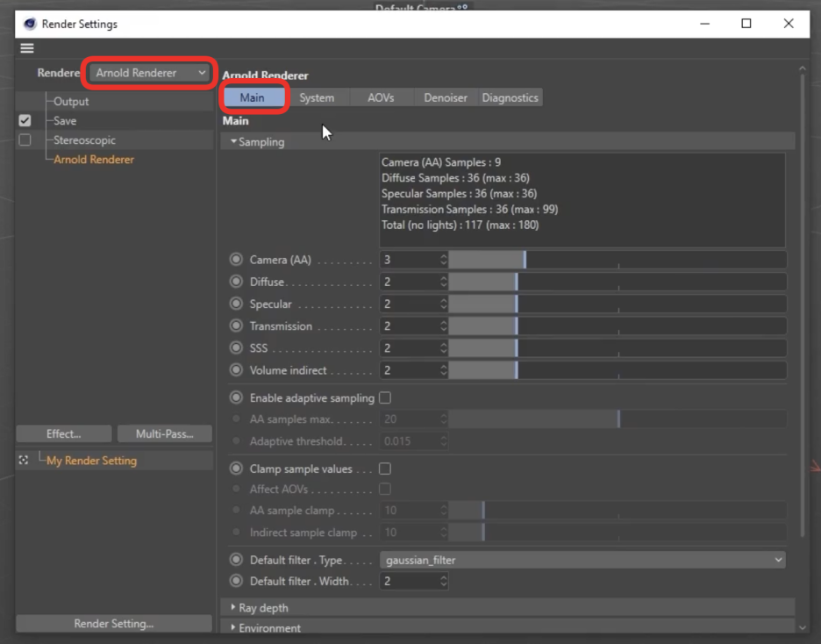This screenshot has width=821, height=644.
Task: Switch to the Diagnostics tab
Action: point(510,97)
